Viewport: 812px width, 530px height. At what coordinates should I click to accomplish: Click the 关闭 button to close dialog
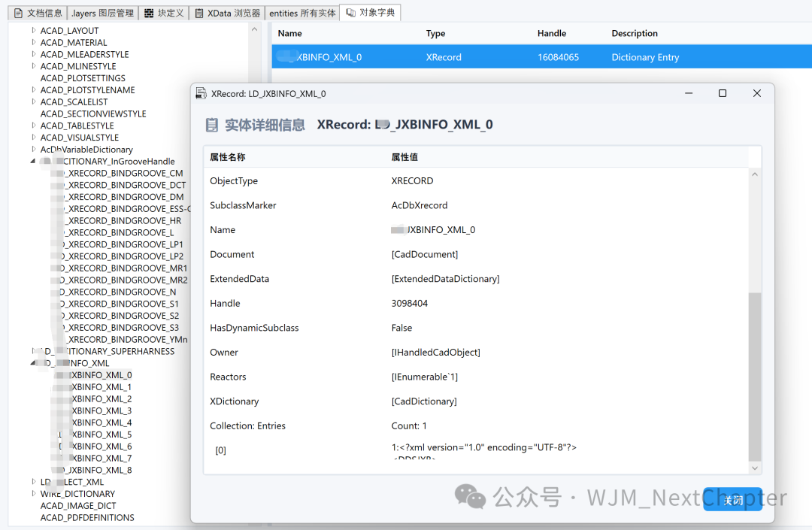tap(732, 500)
